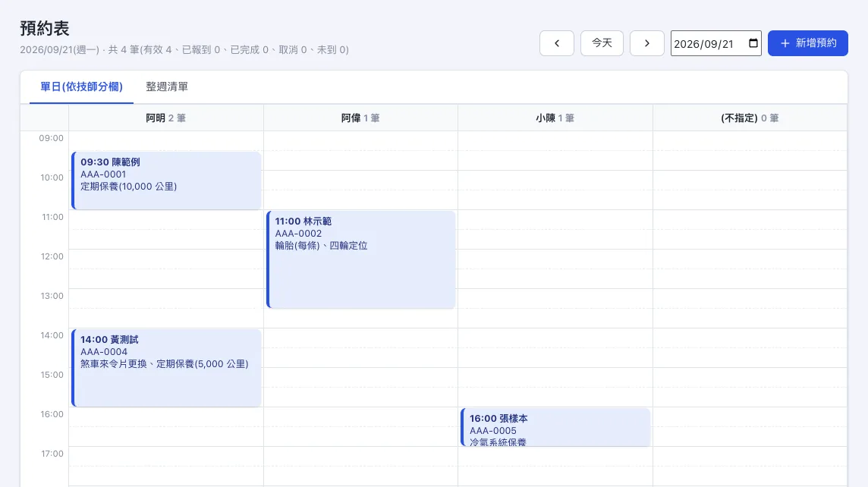Click the 預約表 page title

tap(45, 28)
